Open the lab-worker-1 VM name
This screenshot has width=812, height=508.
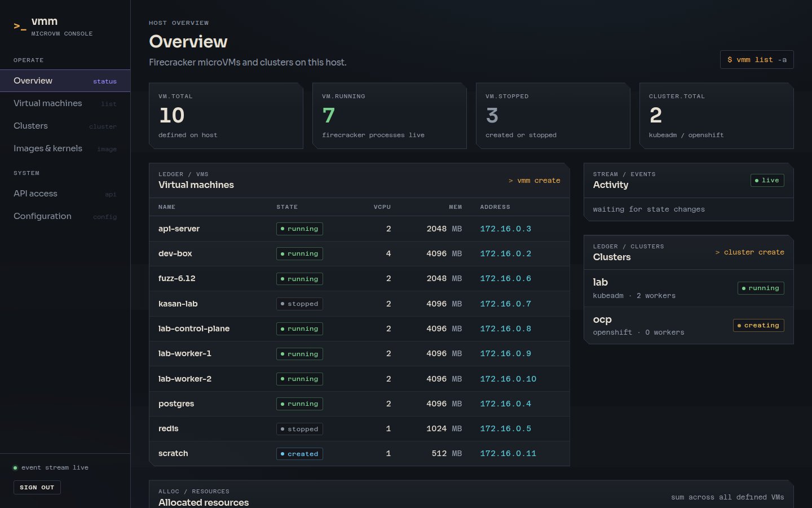click(185, 353)
